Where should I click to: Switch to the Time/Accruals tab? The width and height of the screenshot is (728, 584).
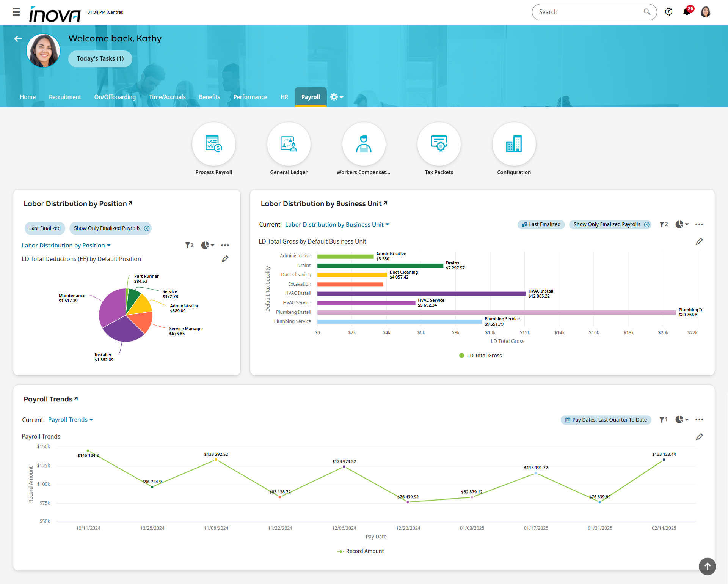click(x=167, y=97)
